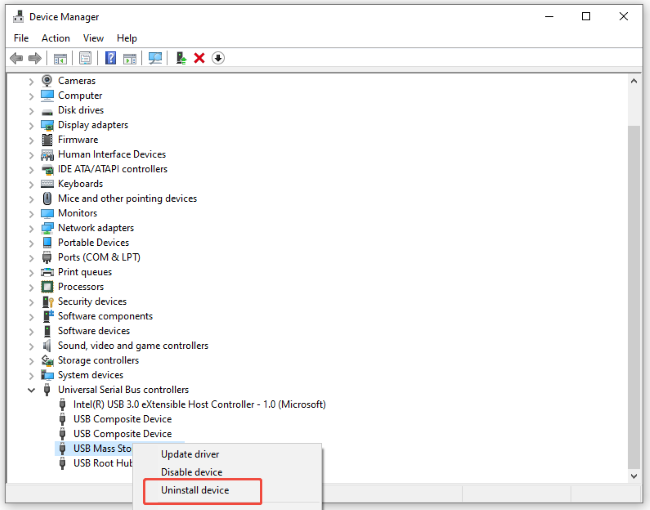The height and width of the screenshot is (510, 650).
Task: Select the Software devices label
Action: (x=94, y=330)
